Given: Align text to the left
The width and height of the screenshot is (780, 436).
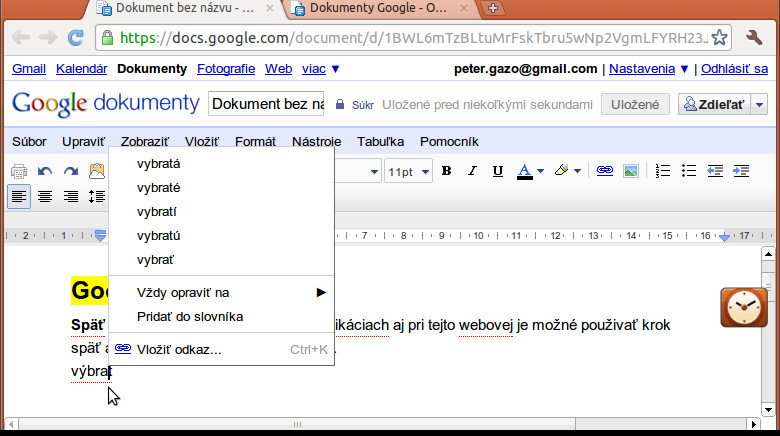Looking at the screenshot, I should click(x=19, y=197).
